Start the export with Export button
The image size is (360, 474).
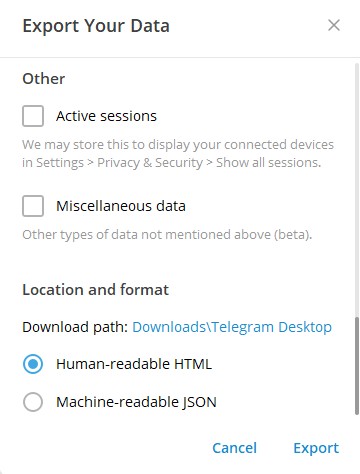click(x=316, y=448)
